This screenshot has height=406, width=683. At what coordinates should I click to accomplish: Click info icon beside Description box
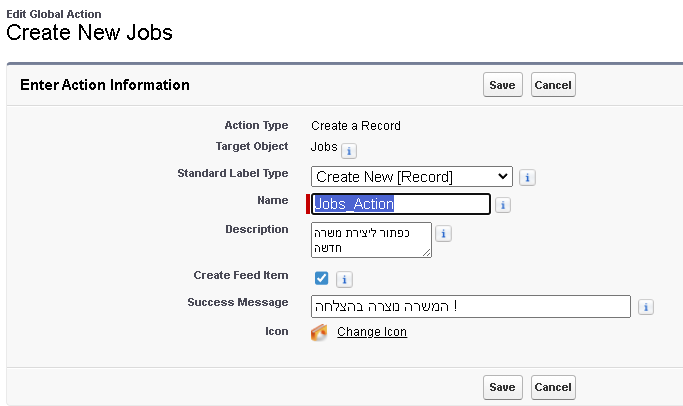pos(444,234)
